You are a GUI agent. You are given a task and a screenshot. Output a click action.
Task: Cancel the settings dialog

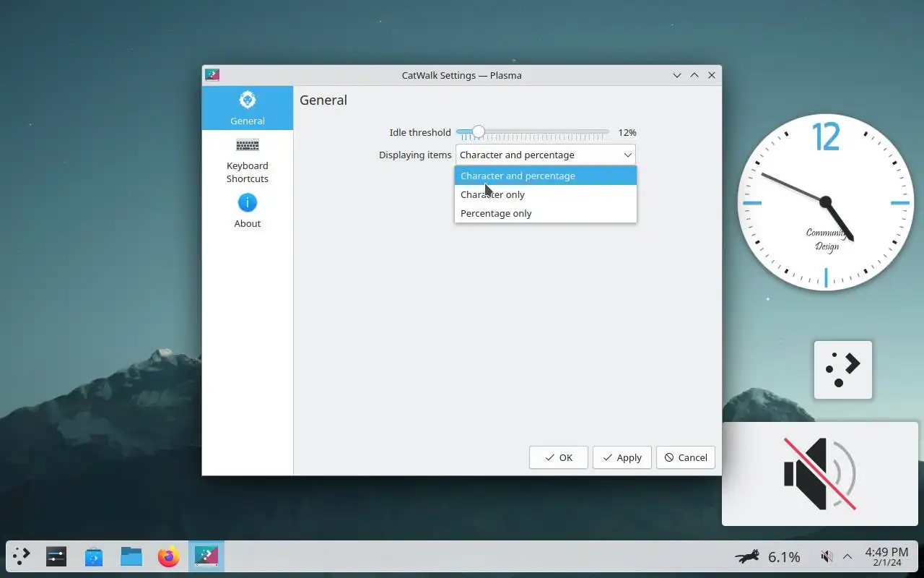(686, 457)
